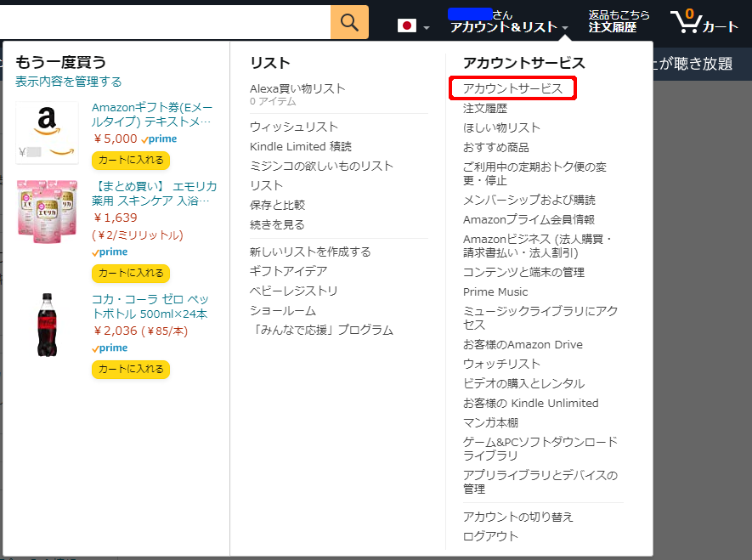Open マンガ本棚
752x560 pixels.
coord(490,423)
